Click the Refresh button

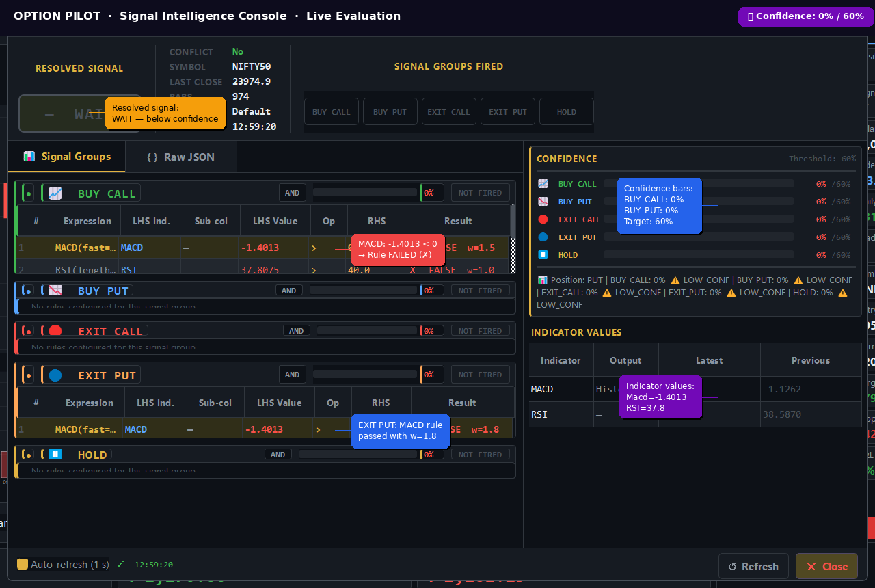[753, 566]
